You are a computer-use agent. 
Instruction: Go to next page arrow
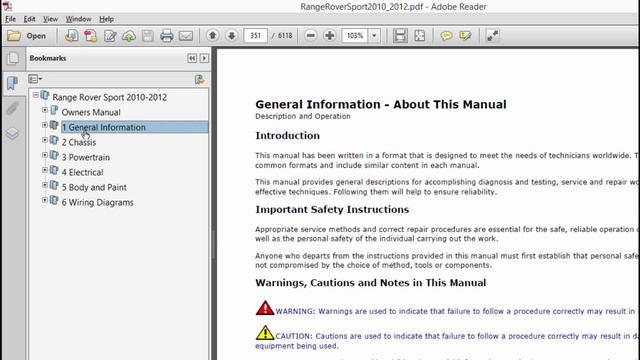231,36
